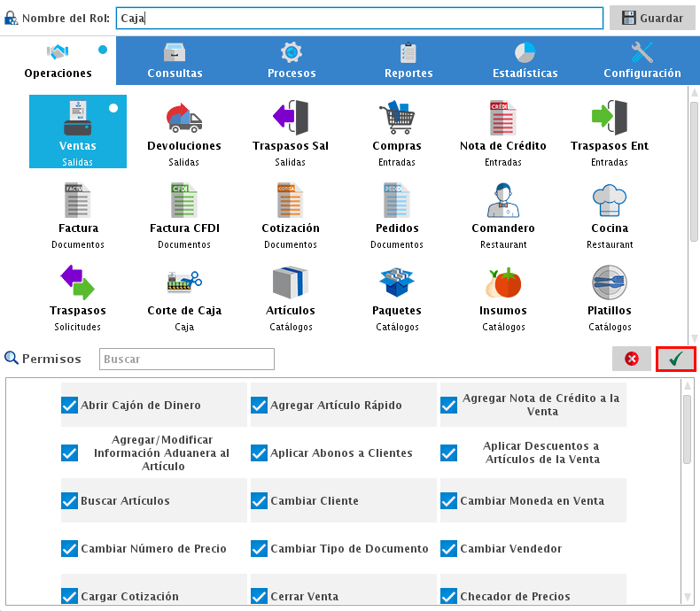Viewport: 700px width, 611px height.
Task: Click the Buscar permissions search field
Action: click(187, 359)
